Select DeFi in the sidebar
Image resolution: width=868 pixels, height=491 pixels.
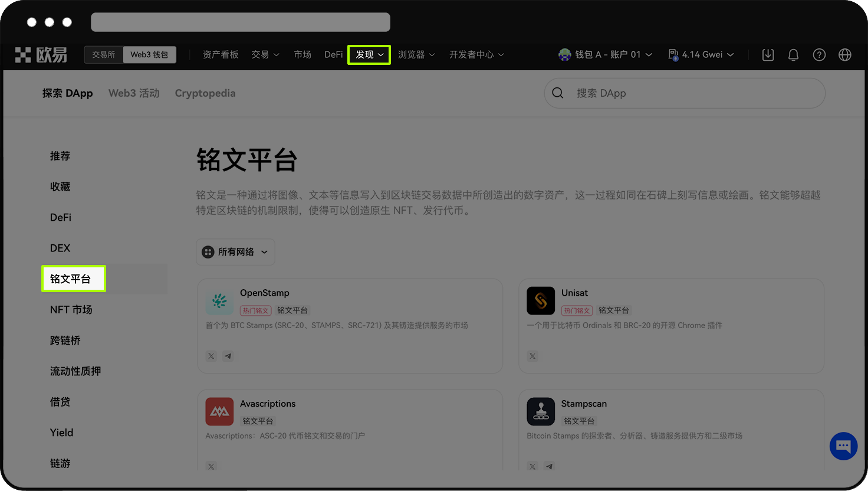[61, 217]
